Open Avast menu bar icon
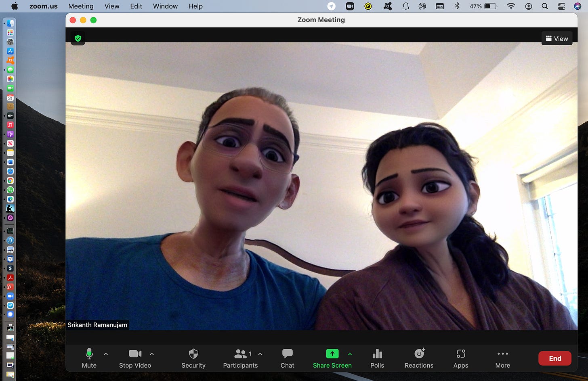 pos(387,6)
